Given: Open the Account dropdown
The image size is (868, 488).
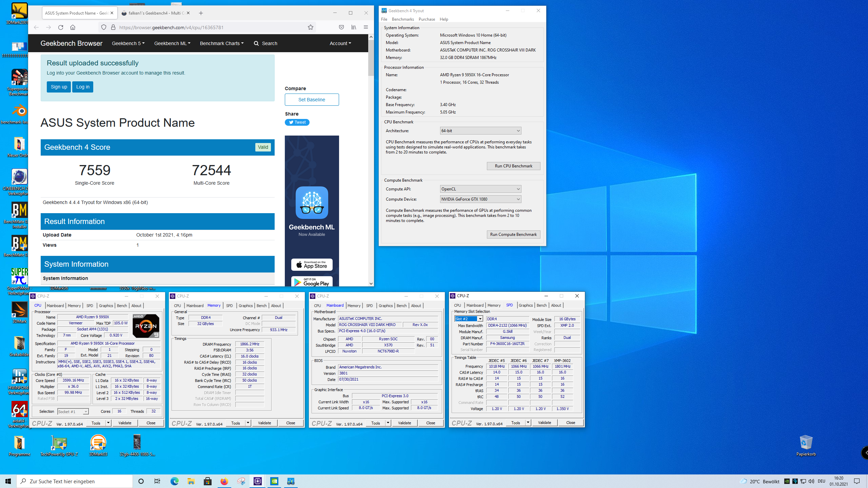Looking at the screenshot, I should 340,43.
